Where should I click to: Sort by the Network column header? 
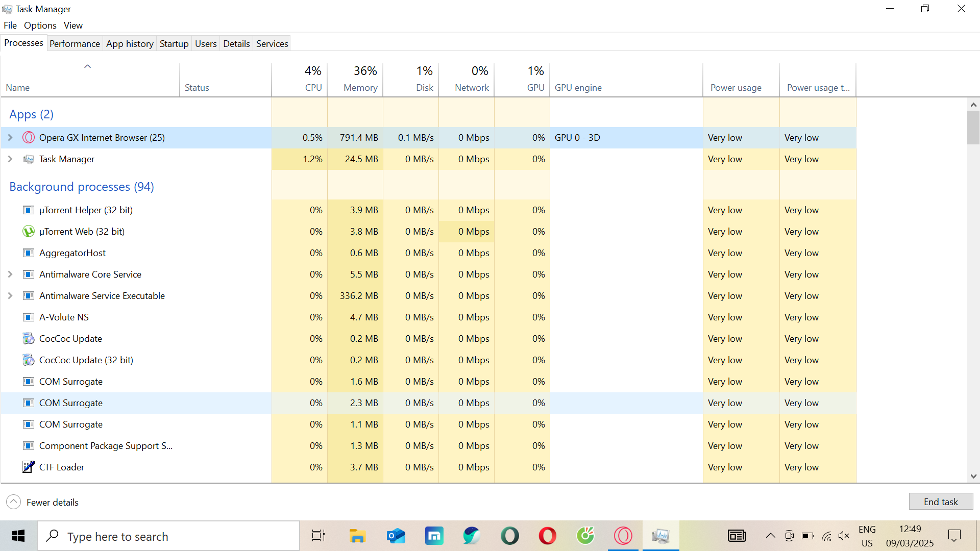pyautogui.click(x=467, y=80)
